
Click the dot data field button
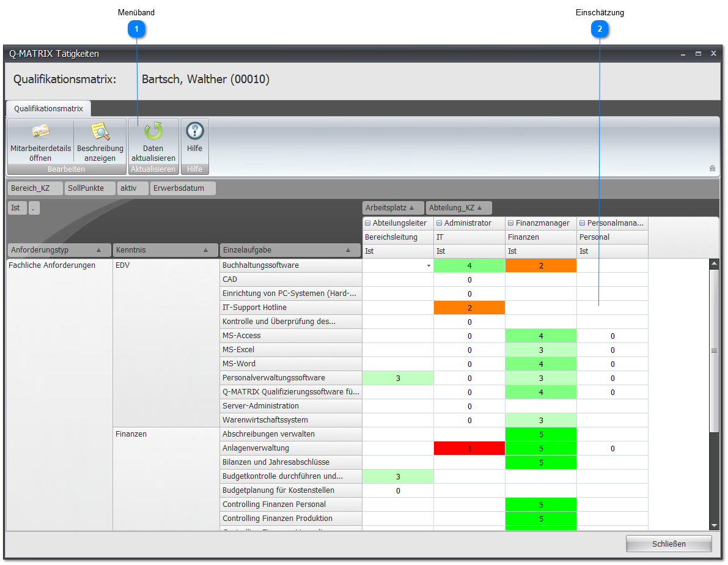pyautogui.click(x=34, y=208)
